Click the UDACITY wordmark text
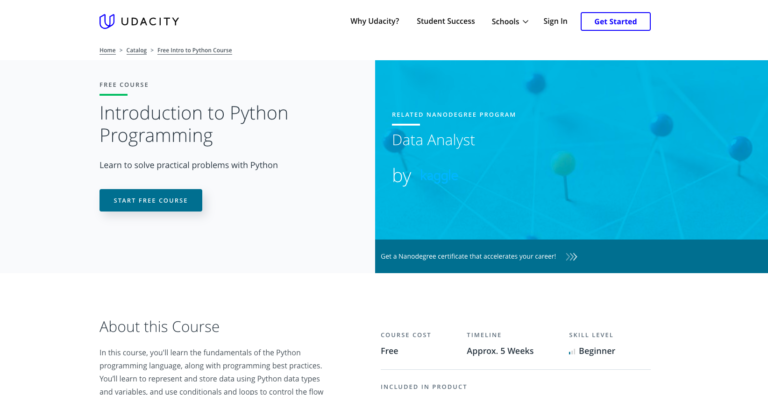This screenshot has height=395, width=768. (x=150, y=22)
